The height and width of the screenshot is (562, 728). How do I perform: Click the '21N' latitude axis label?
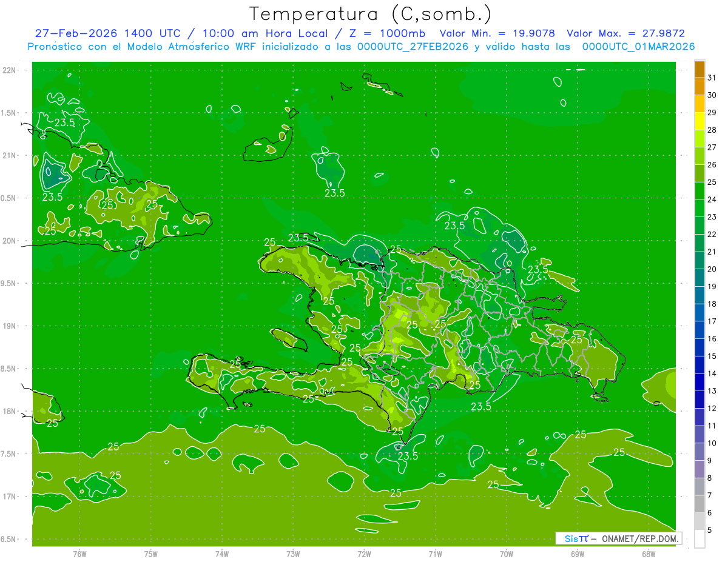9,156
